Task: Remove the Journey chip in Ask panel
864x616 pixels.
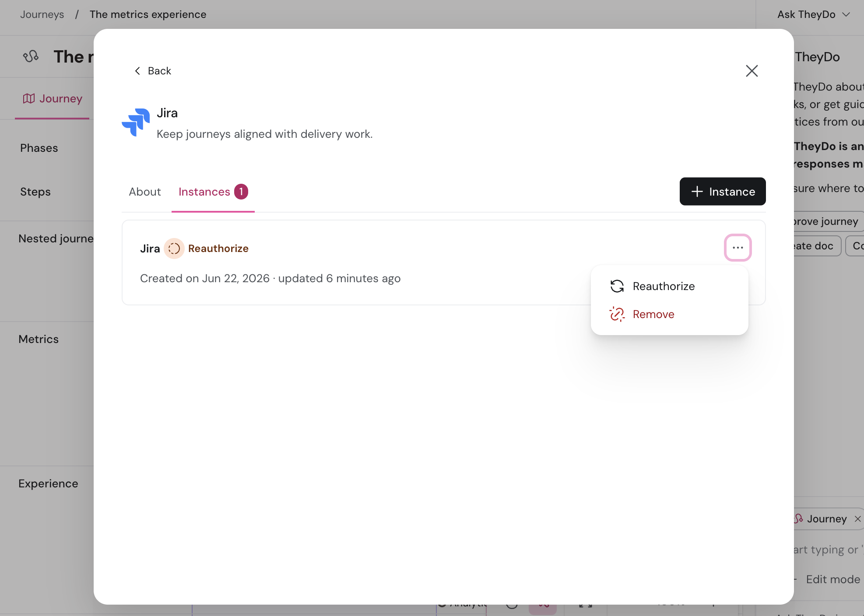Action: pos(857,519)
